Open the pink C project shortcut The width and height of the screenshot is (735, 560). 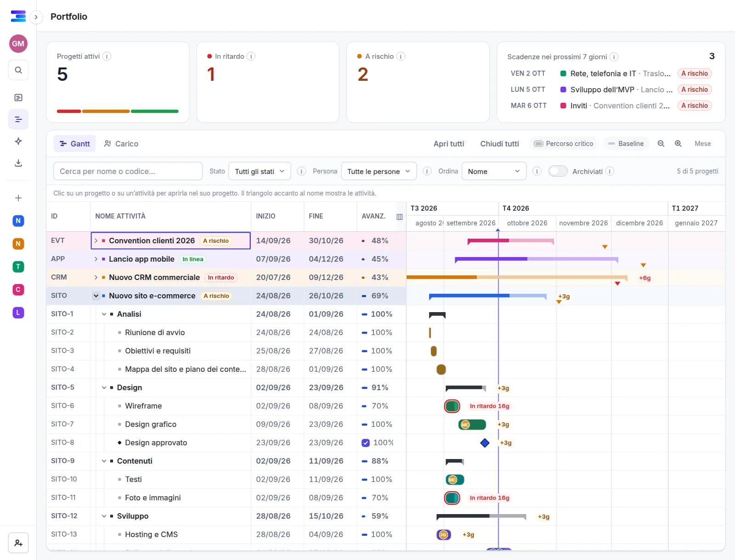point(18,290)
